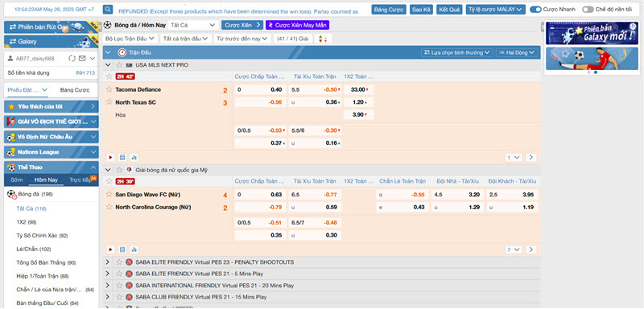Open statistics chart icon for Tacoma Defiance match
The width and height of the screenshot is (644, 309).
pos(134,158)
